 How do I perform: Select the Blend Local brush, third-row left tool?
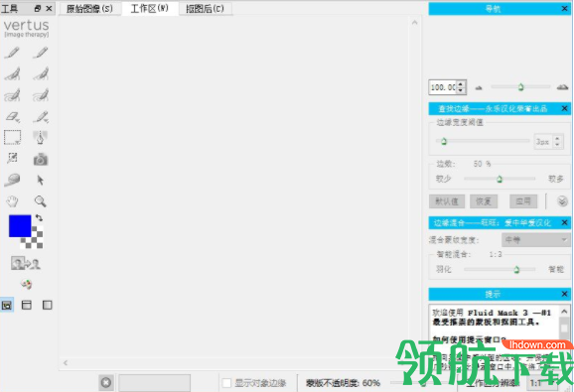point(12,95)
